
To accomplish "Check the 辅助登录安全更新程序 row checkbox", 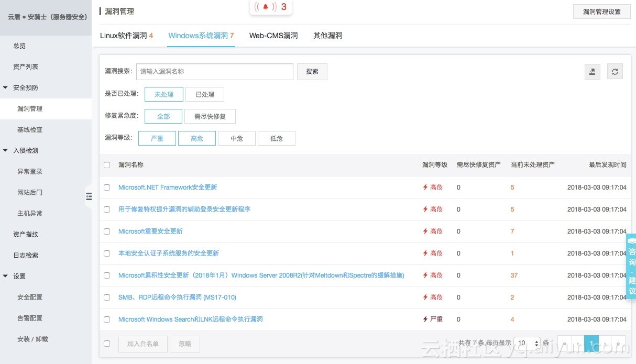I will pyautogui.click(x=107, y=209).
